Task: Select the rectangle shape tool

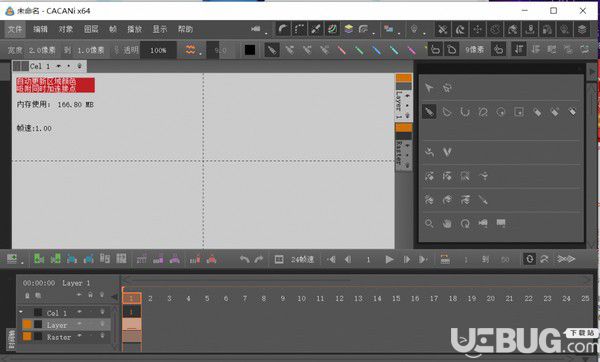Action: coord(519,112)
